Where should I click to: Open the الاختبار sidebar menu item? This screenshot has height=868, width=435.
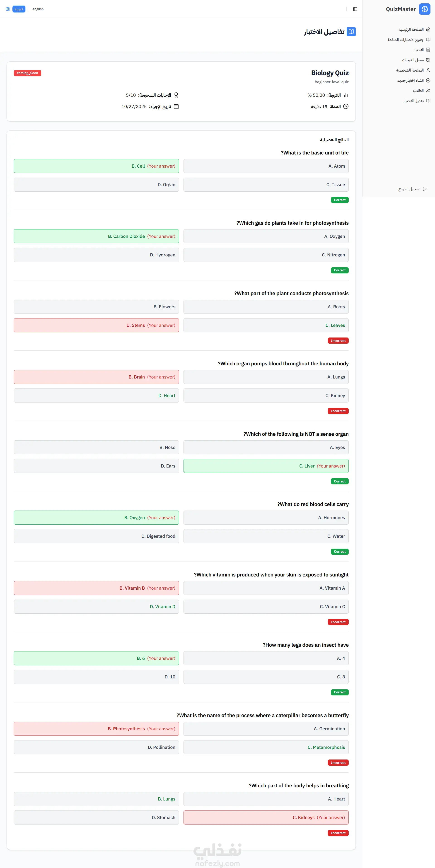pyautogui.click(x=418, y=50)
